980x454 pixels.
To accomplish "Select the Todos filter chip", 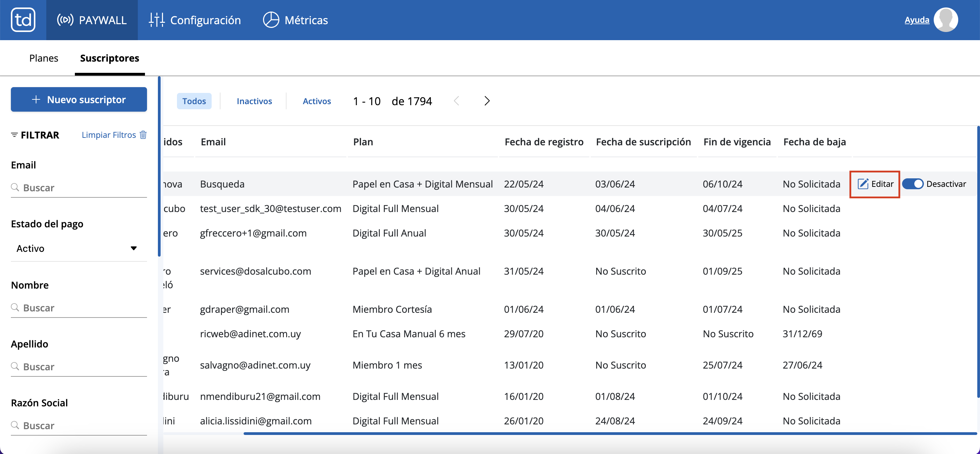I will point(194,101).
